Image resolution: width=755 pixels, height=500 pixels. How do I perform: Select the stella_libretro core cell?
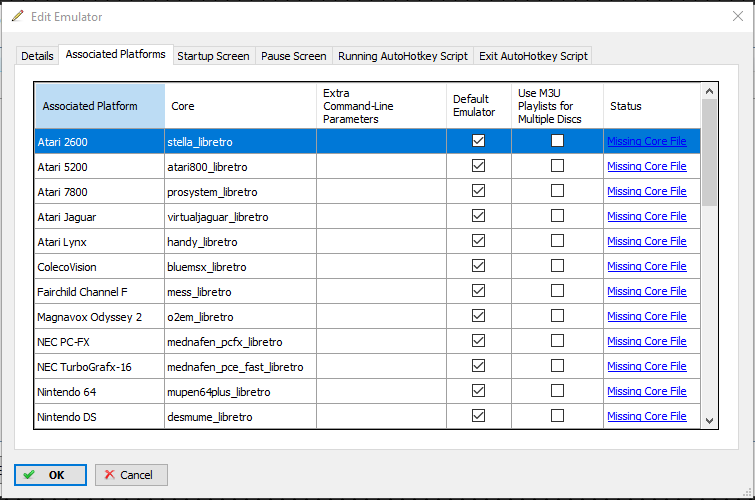(x=240, y=142)
